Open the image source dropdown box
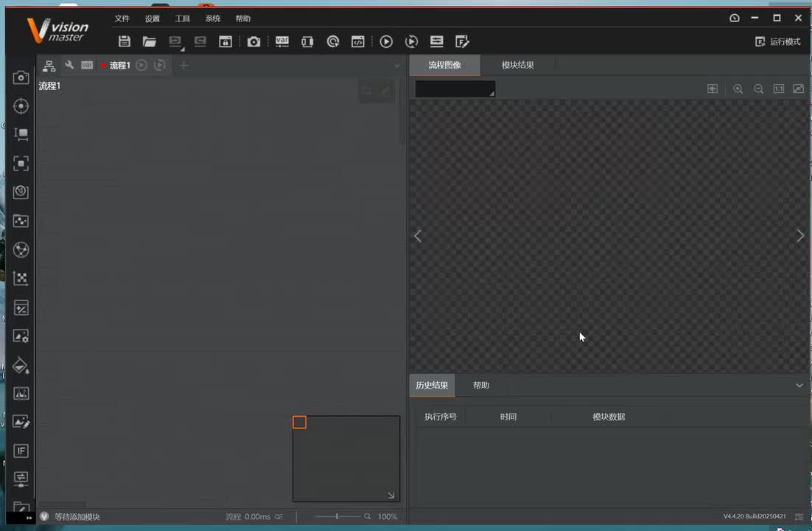812x531 pixels. 455,88
